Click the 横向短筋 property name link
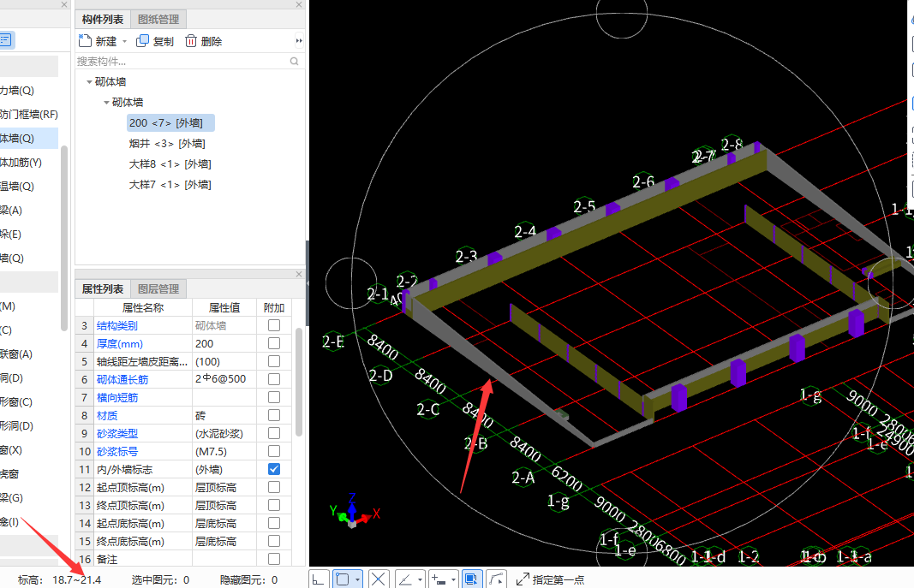The width and height of the screenshot is (914, 588). pyautogui.click(x=117, y=398)
